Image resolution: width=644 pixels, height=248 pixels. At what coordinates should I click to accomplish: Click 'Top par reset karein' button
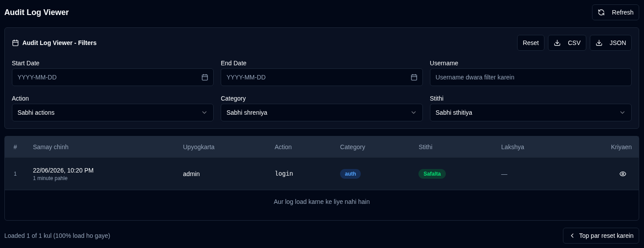601,236
